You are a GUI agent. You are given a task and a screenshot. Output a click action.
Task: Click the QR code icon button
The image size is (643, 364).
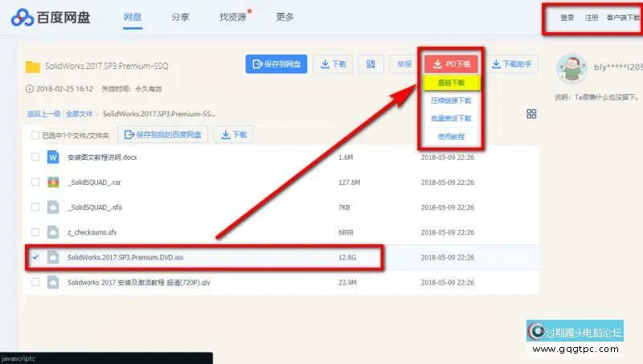click(x=371, y=65)
